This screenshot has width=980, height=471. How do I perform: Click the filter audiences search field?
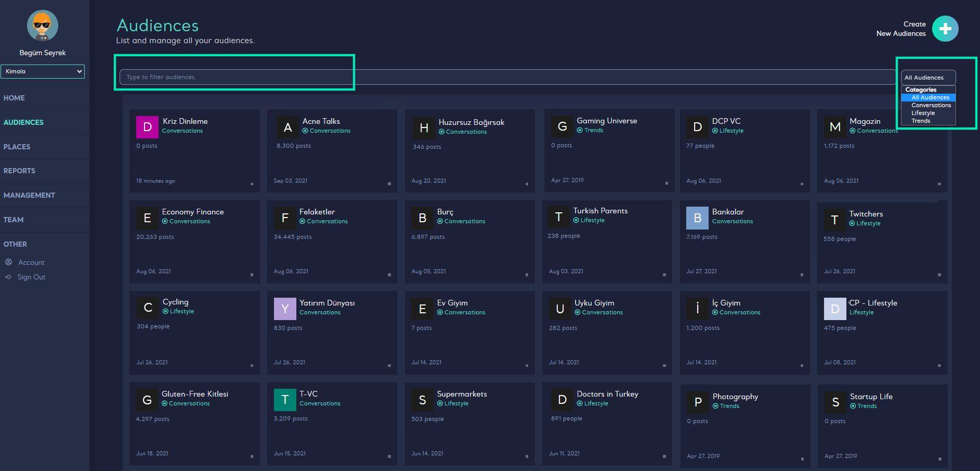point(504,77)
